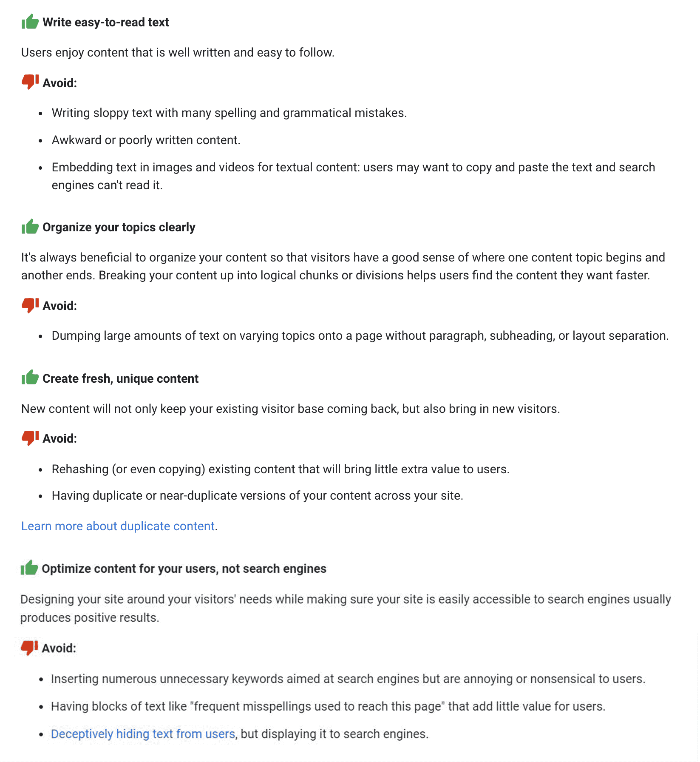Click thumbs-down icon under "Write easy-to-read text" section
The width and height of the screenshot is (700, 762).
pyautogui.click(x=30, y=82)
